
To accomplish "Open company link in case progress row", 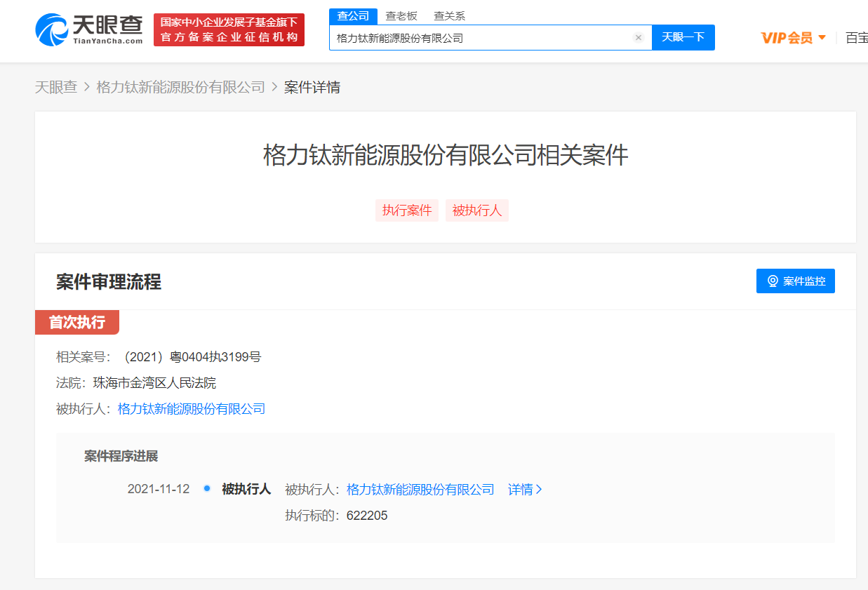I will point(420,490).
